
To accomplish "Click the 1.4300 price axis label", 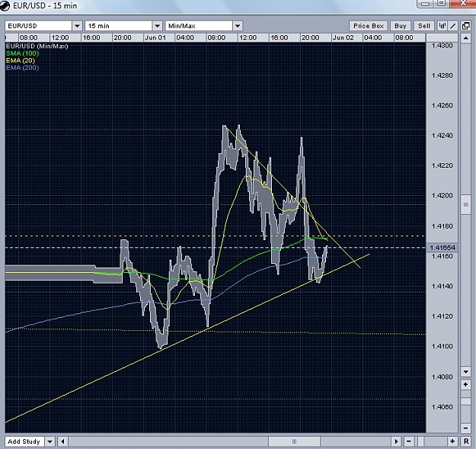I will (x=442, y=46).
